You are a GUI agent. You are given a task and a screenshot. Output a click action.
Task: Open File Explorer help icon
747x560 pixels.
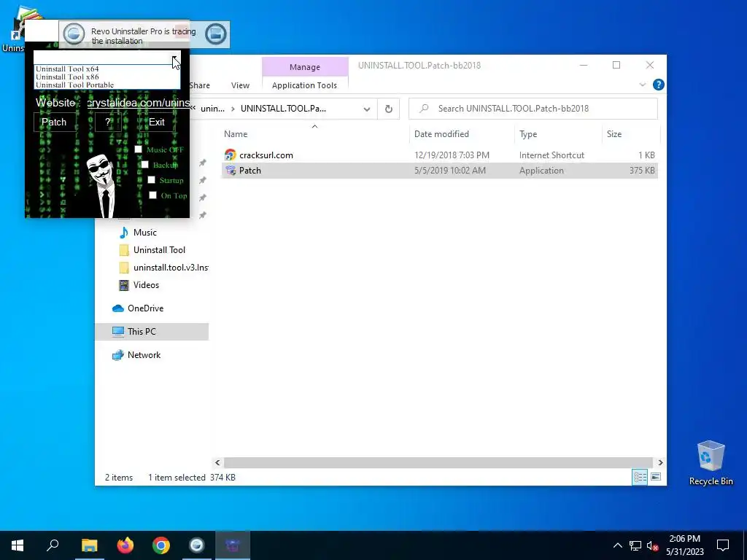[x=659, y=85]
